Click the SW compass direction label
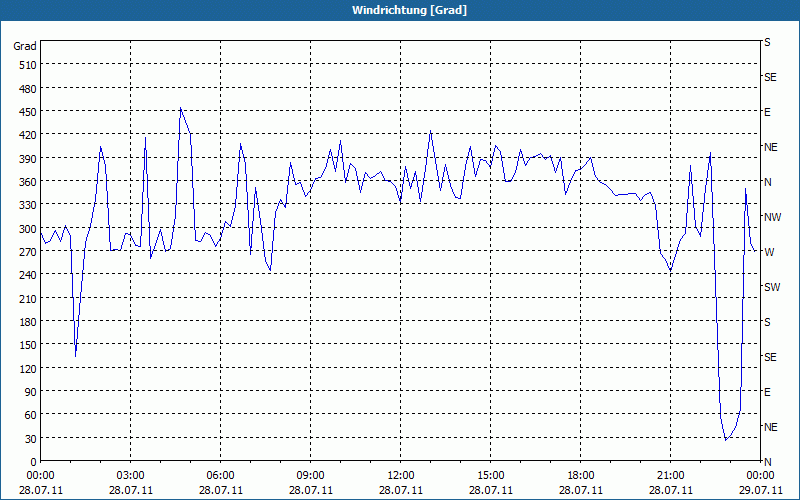 (x=772, y=287)
